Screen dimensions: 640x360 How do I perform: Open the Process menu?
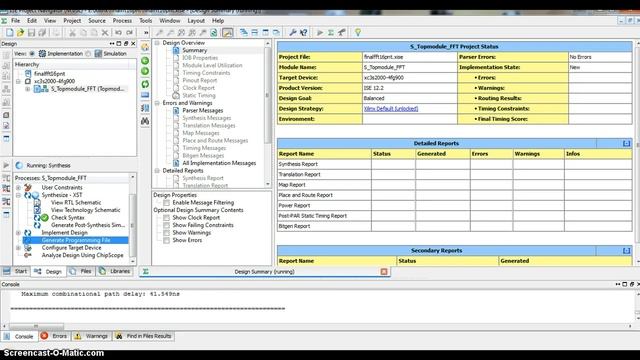[122, 20]
